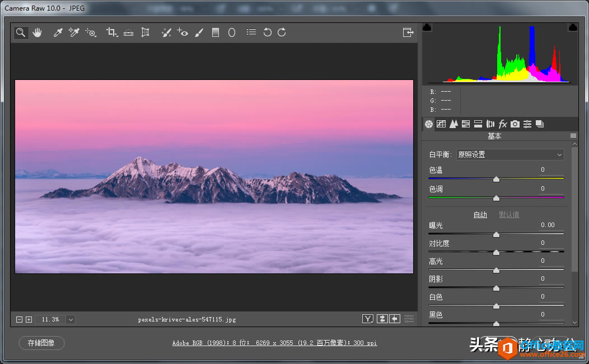
Task: Select the Crop tool
Action: pyautogui.click(x=111, y=32)
